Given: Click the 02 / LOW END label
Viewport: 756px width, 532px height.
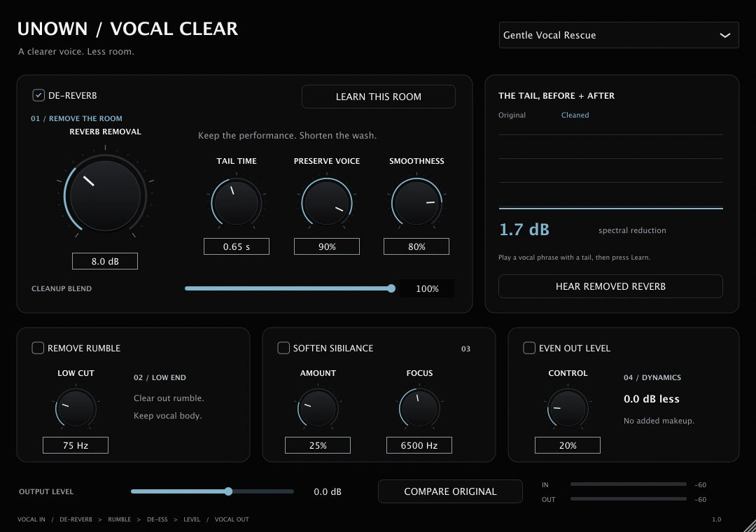Looking at the screenshot, I should click(160, 377).
